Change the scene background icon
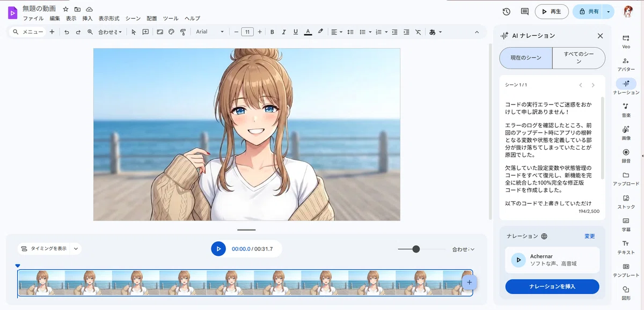Viewport: 644px width, 310px height. pos(160,32)
